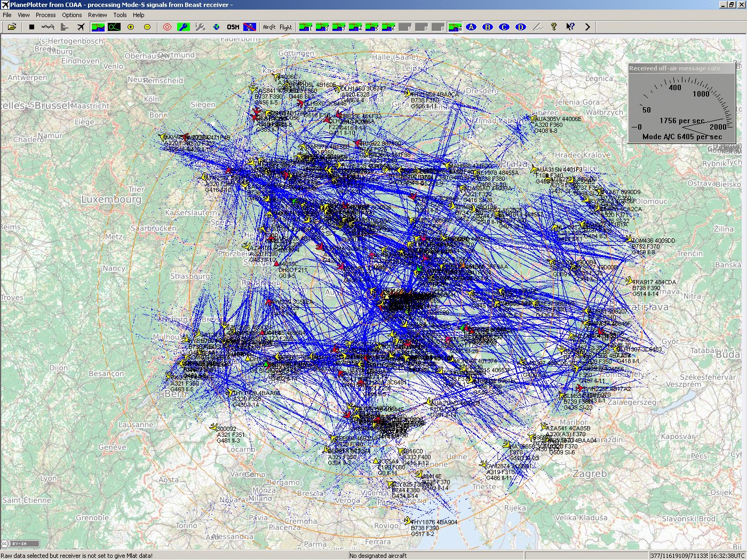Toggle the red range rings target icon

(x=168, y=27)
